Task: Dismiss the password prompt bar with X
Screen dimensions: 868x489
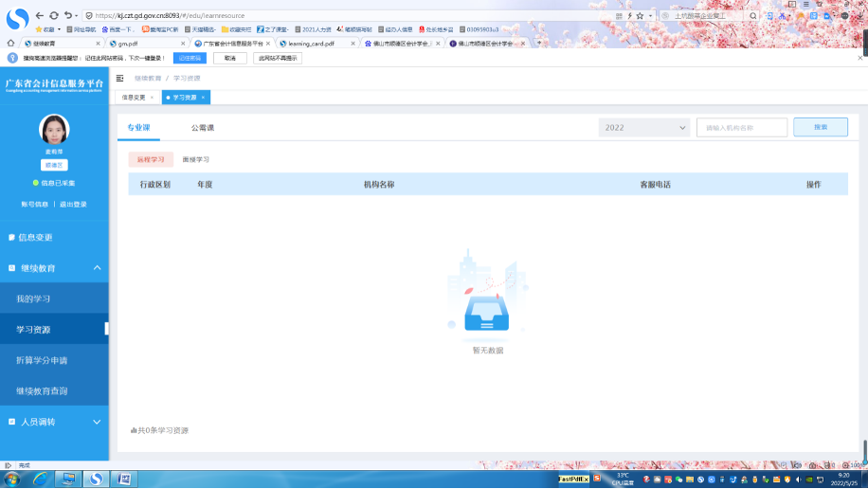Action: coord(860,58)
